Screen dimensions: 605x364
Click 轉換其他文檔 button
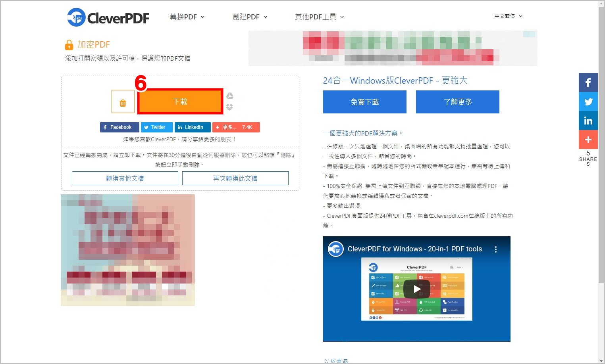tap(125, 178)
